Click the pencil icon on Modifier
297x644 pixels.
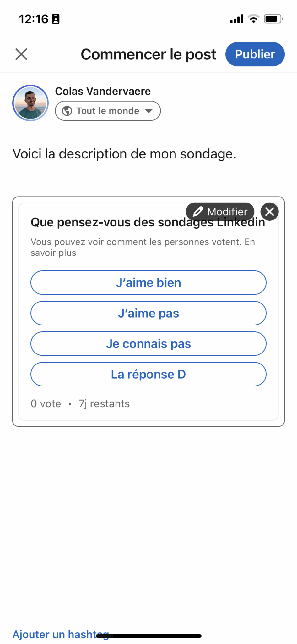198,212
